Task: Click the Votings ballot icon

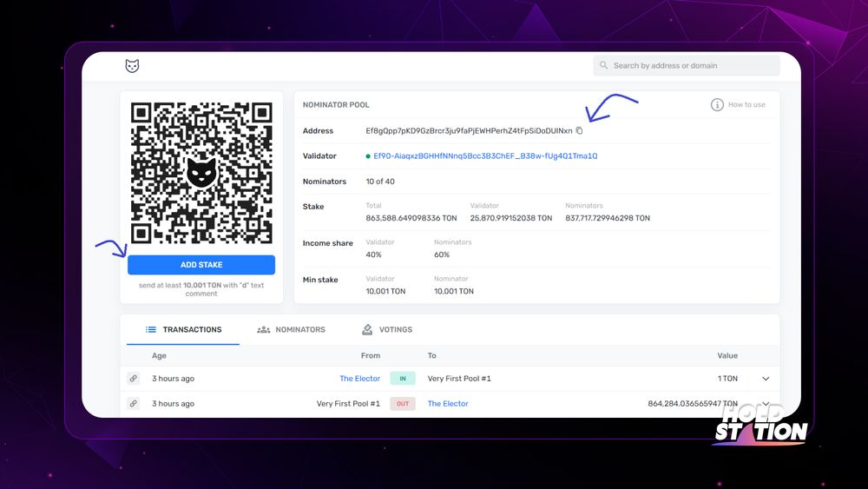Action: 367,329
